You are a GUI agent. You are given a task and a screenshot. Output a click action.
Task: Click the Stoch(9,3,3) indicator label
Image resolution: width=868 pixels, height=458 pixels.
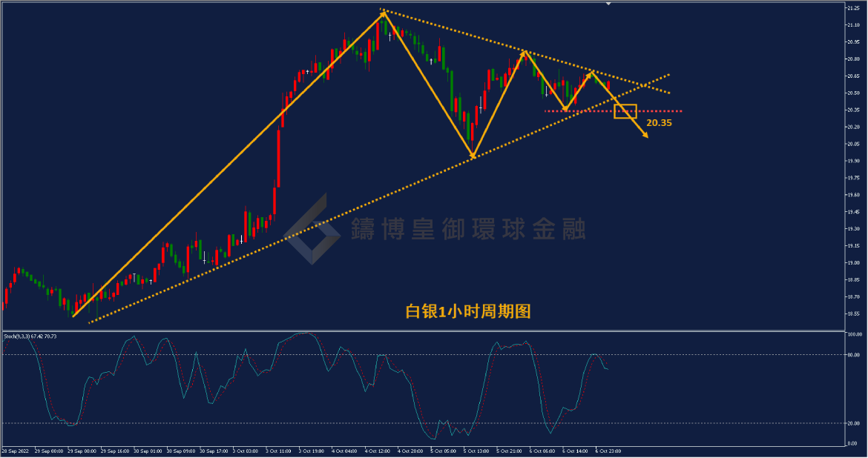click(30, 336)
